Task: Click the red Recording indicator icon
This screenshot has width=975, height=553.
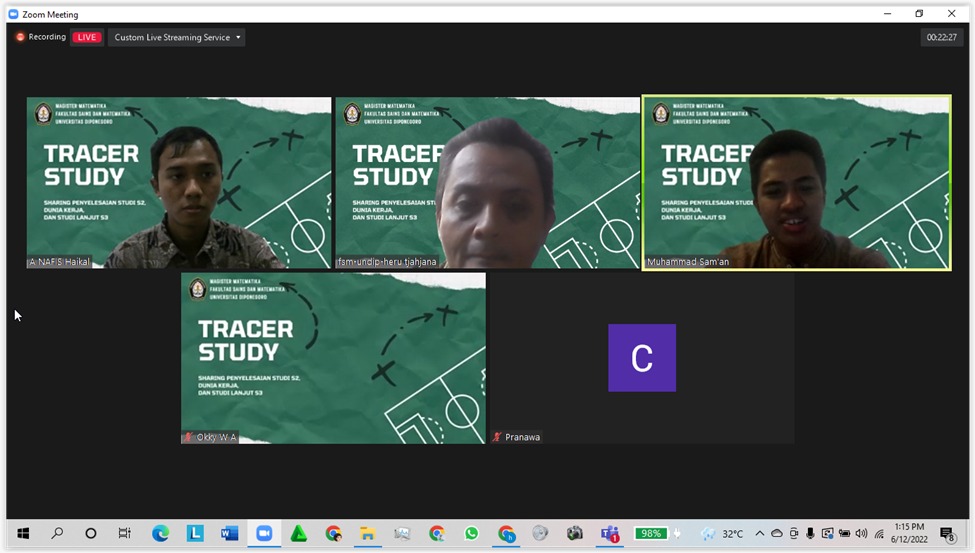Action: coord(20,38)
